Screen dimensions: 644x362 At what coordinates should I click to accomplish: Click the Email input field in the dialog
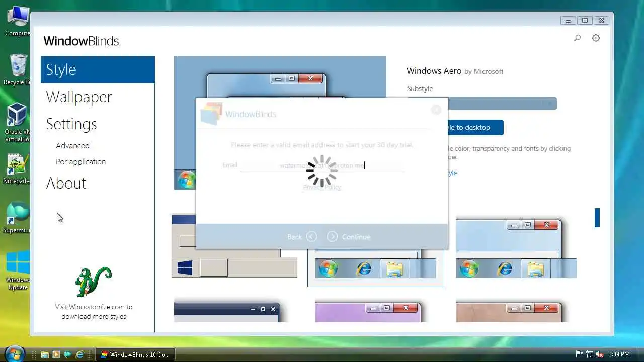322,165
